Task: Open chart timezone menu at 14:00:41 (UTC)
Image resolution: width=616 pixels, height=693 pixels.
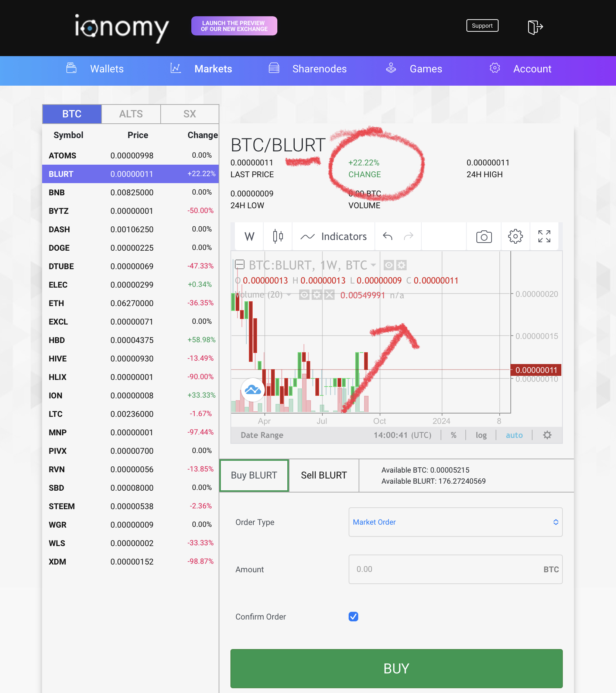Action: [403, 435]
